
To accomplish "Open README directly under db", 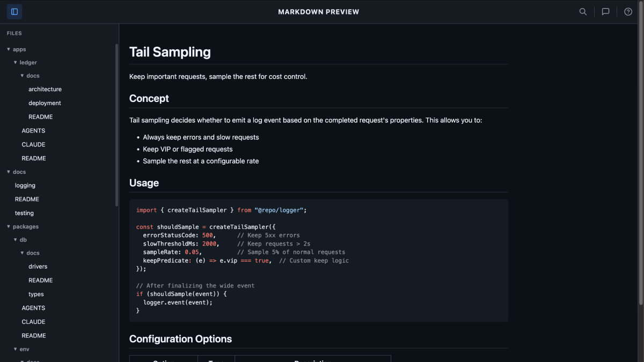I will click(x=34, y=336).
